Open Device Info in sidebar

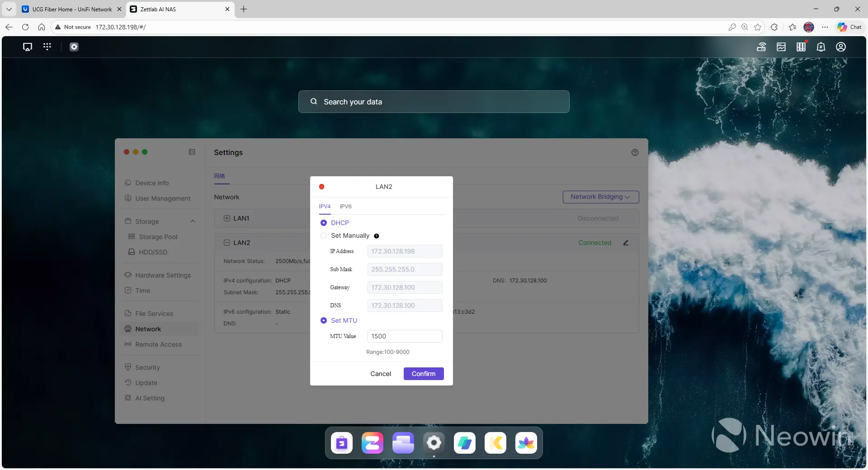(152, 183)
